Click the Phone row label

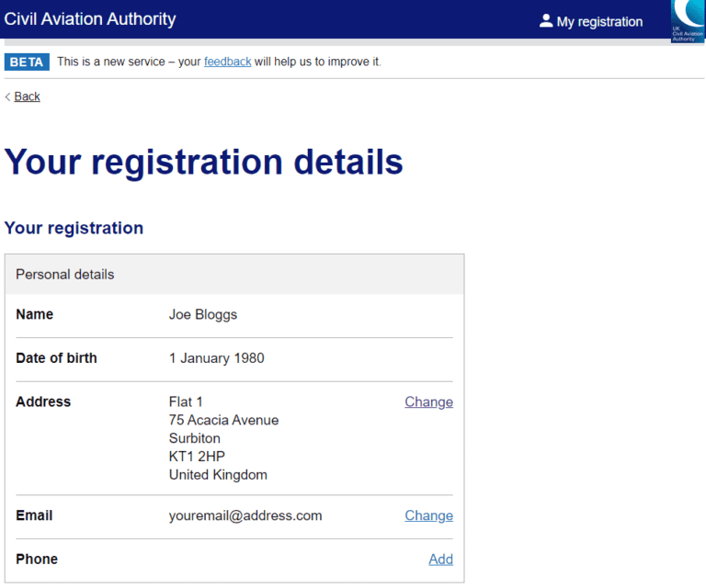click(37, 559)
